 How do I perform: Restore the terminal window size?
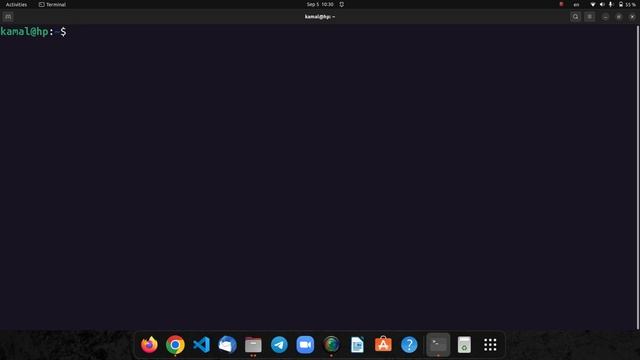[618, 17]
